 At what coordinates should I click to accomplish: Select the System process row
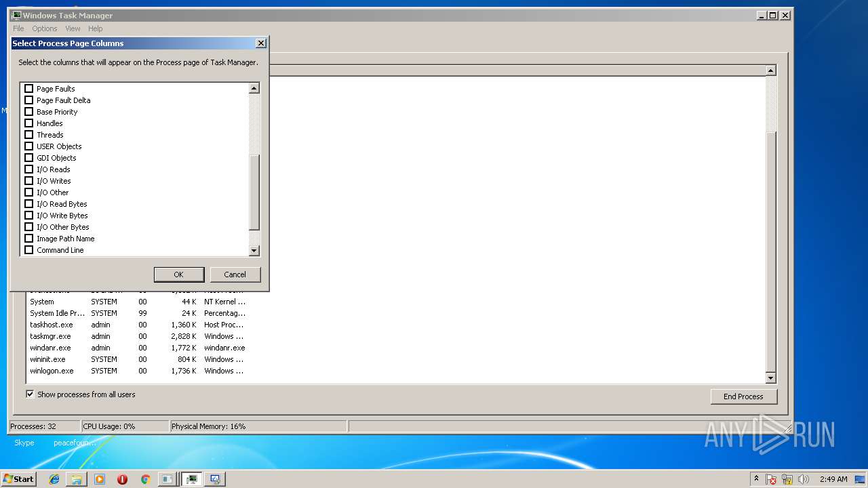pos(138,302)
